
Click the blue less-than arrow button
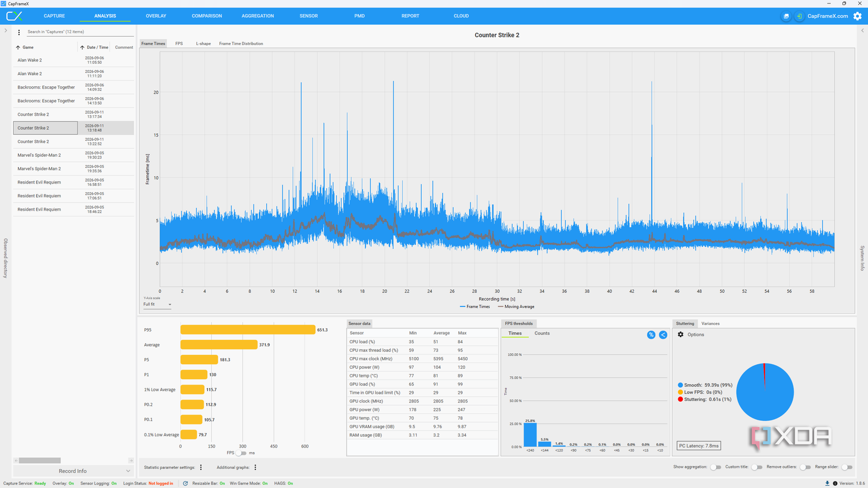[663, 335]
